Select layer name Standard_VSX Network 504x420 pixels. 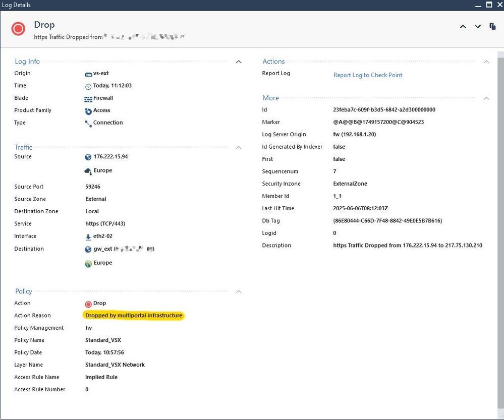click(x=115, y=365)
